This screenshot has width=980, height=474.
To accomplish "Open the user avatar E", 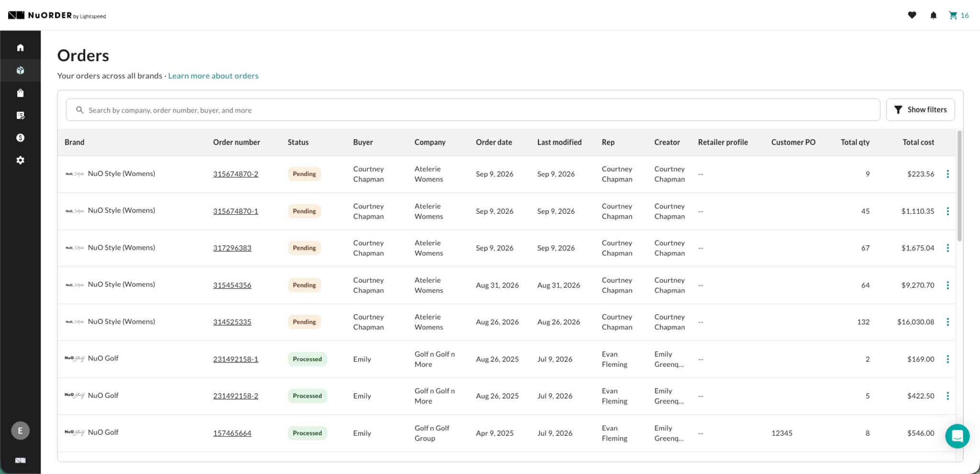I will [20, 430].
